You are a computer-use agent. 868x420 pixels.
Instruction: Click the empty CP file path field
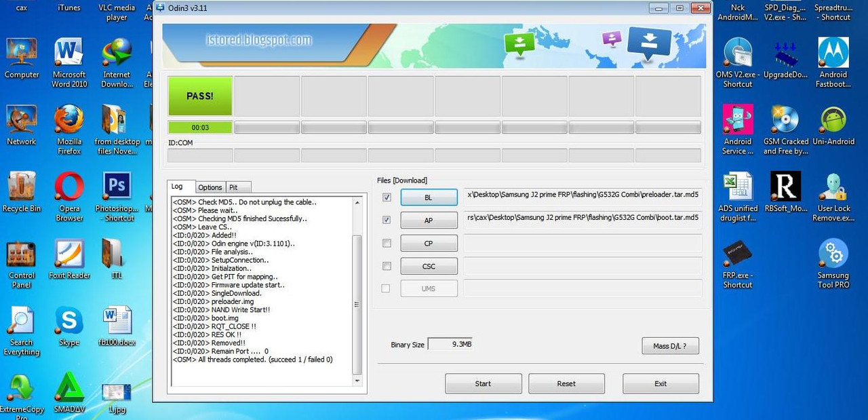583,243
